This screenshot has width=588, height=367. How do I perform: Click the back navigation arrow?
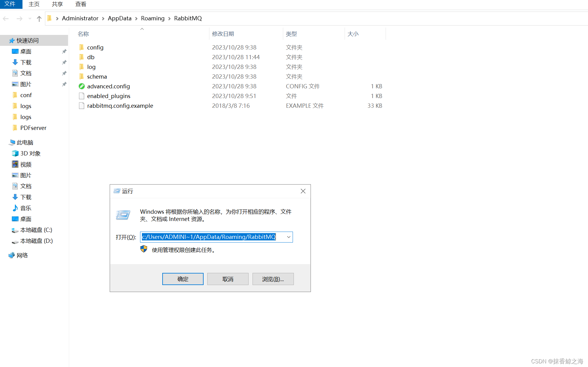6,19
